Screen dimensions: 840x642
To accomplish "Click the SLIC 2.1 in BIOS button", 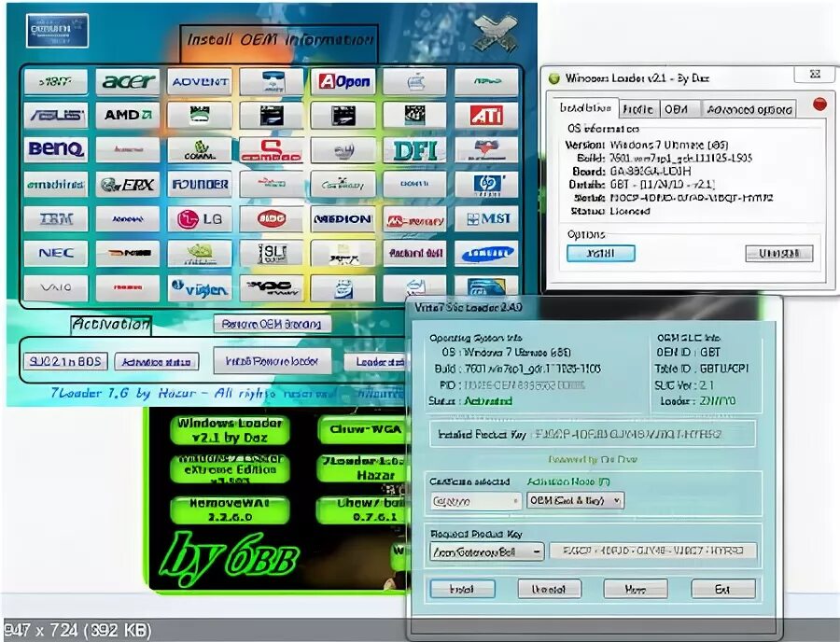I will coord(65,361).
